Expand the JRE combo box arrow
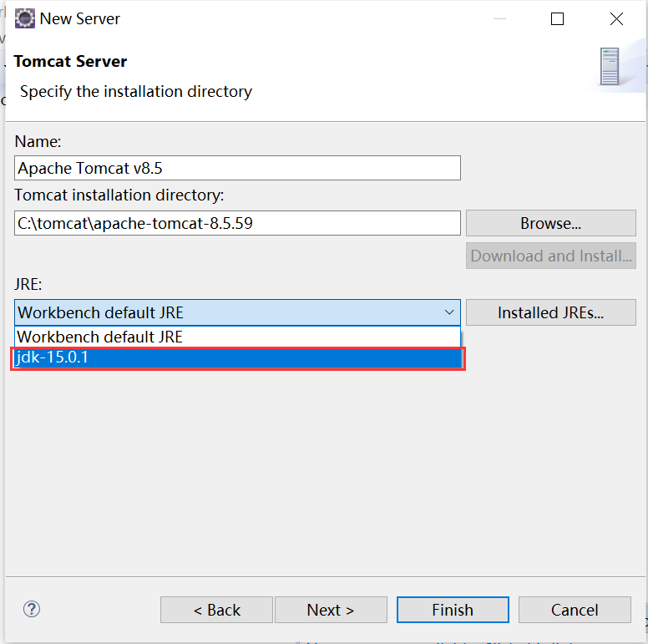 (x=449, y=312)
